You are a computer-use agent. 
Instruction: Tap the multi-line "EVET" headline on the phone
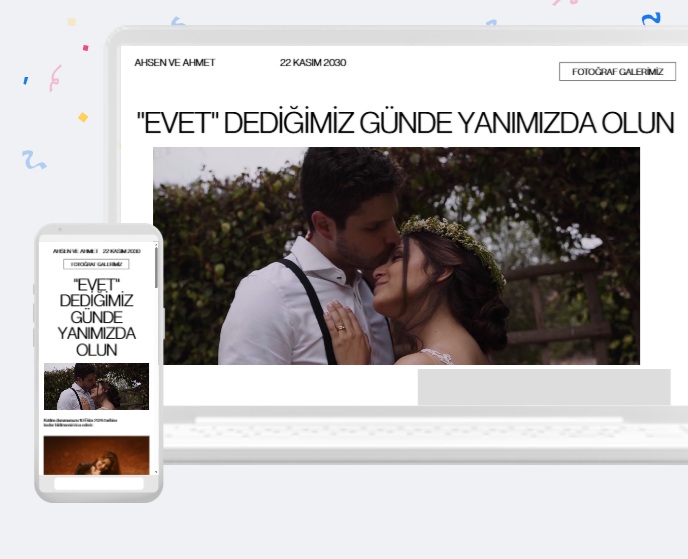[x=96, y=316]
